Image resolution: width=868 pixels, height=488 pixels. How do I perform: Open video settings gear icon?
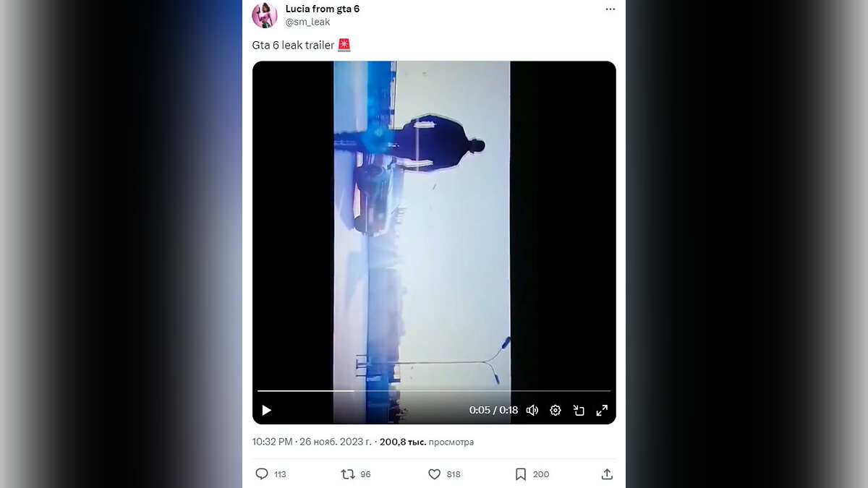click(x=556, y=410)
